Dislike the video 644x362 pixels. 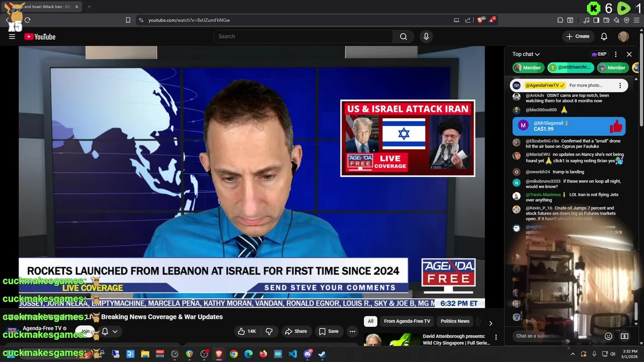click(269, 331)
